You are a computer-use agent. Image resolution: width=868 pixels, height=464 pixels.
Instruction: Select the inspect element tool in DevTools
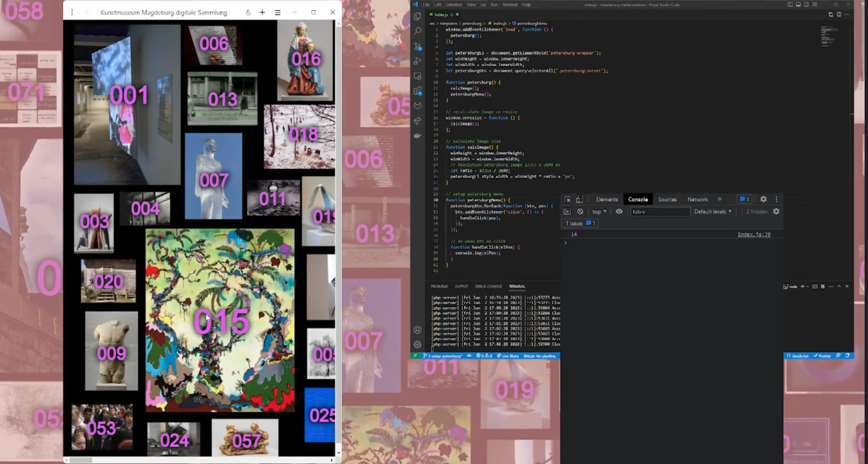point(567,199)
